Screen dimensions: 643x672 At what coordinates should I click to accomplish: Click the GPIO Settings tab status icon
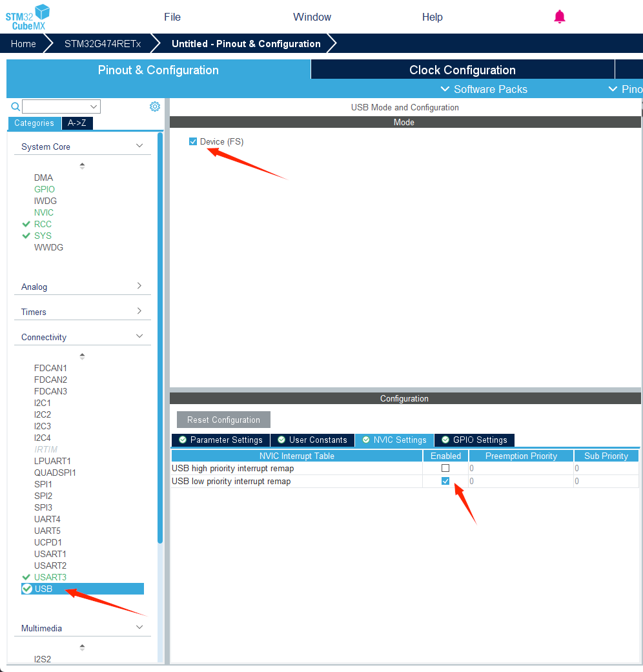point(445,440)
